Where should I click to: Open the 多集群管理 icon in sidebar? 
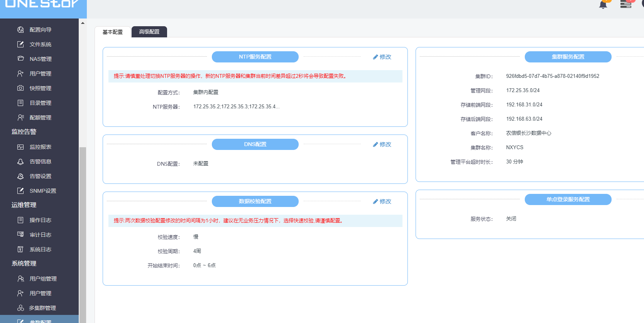coord(20,308)
